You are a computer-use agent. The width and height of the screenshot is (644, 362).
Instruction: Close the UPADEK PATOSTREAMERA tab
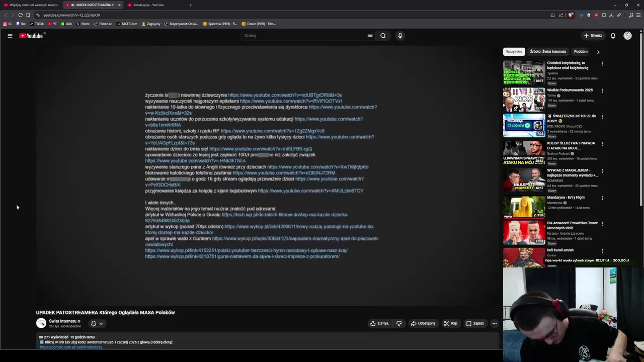coord(119,5)
